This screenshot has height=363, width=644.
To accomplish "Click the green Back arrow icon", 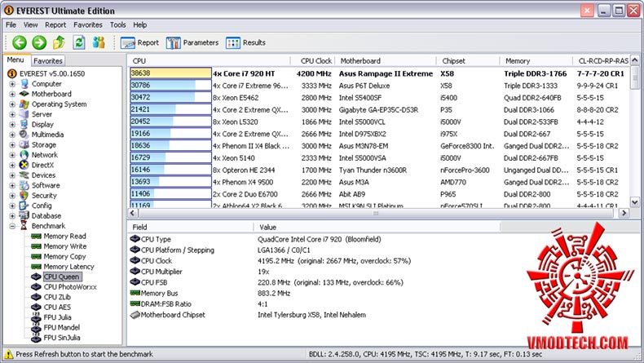I will pyautogui.click(x=20, y=42).
